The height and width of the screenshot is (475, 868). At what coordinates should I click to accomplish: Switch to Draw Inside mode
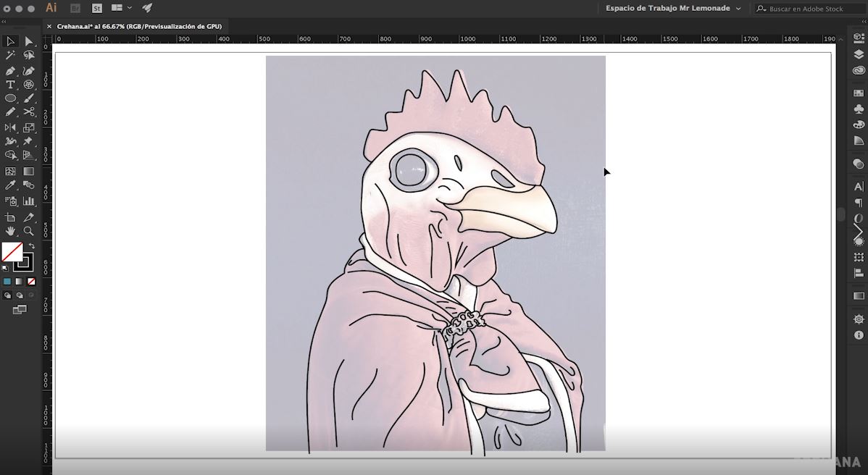(x=31, y=295)
